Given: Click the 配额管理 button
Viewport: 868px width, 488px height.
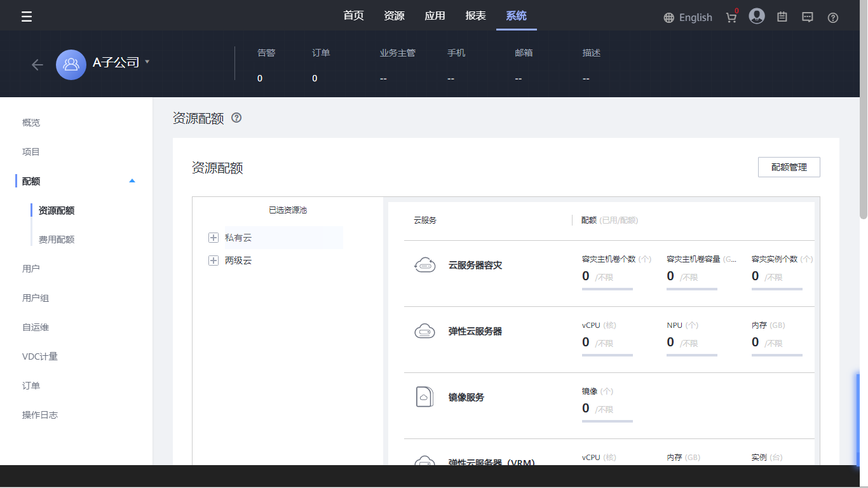Looking at the screenshot, I should (789, 167).
